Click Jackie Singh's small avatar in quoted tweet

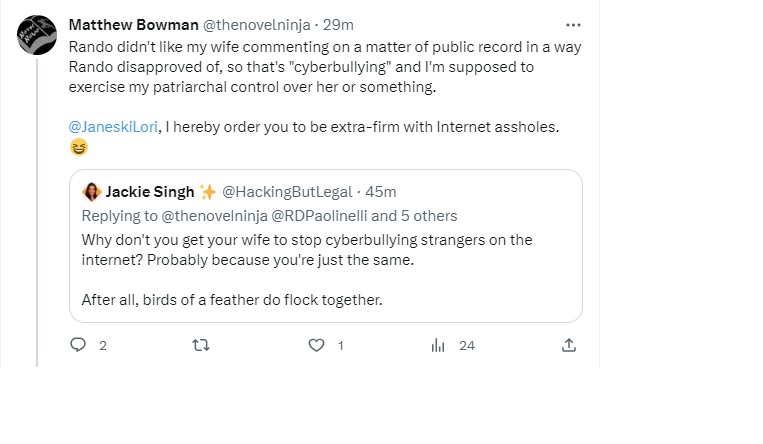click(x=91, y=192)
